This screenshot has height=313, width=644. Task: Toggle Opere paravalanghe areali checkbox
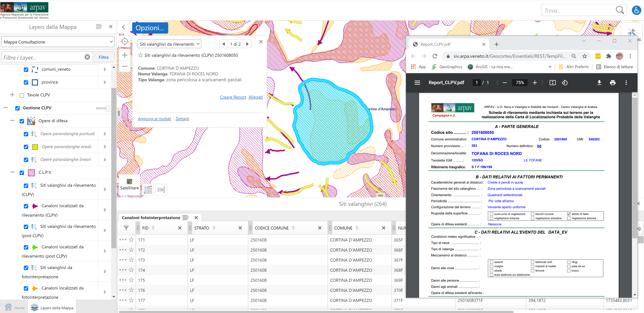tap(26, 147)
